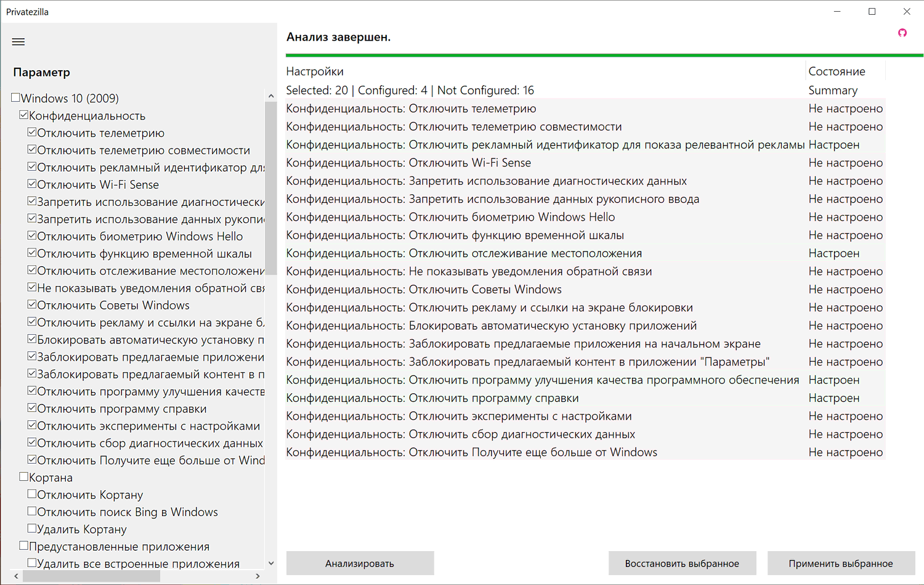Check the "Кортана" category checkbox
This screenshot has height=585, width=924.
click(23, 476)
